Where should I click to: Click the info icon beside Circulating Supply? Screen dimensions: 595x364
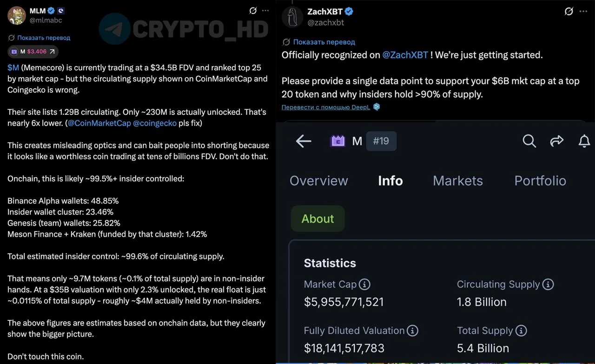coord(549,284)
